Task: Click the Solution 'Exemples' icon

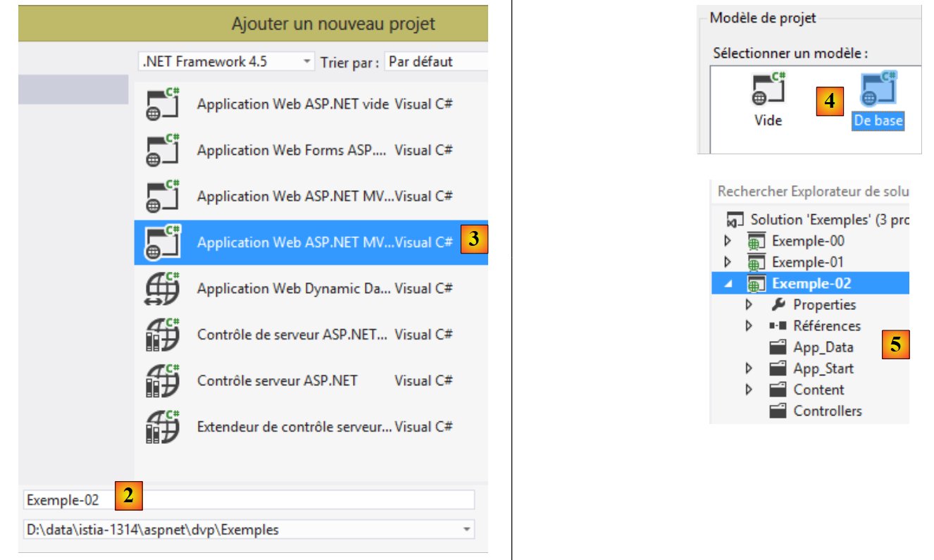Action: coord(735,220)
